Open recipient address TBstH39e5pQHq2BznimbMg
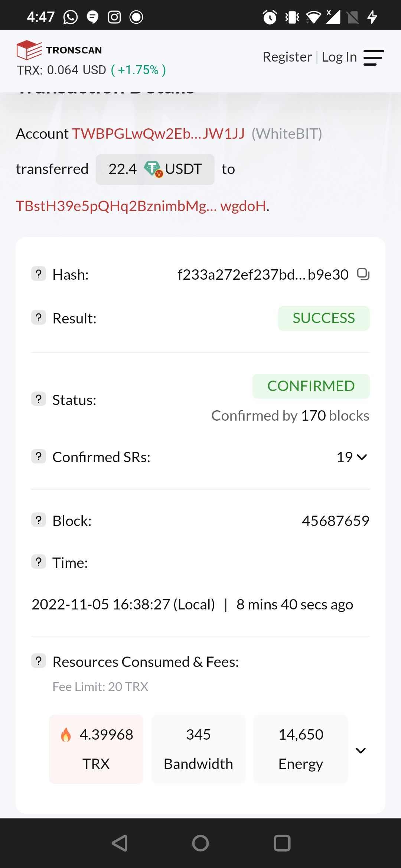The image size is (401, 868). coord(141,206)
